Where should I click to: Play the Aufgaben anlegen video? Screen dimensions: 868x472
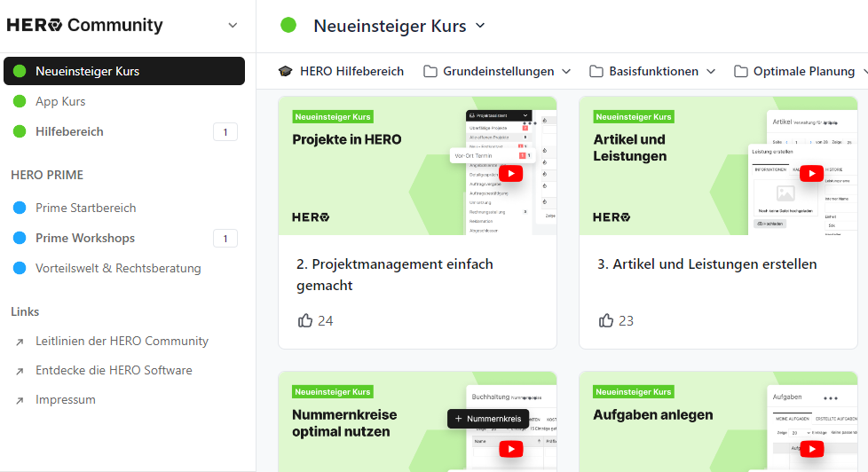tap(811, 449)
